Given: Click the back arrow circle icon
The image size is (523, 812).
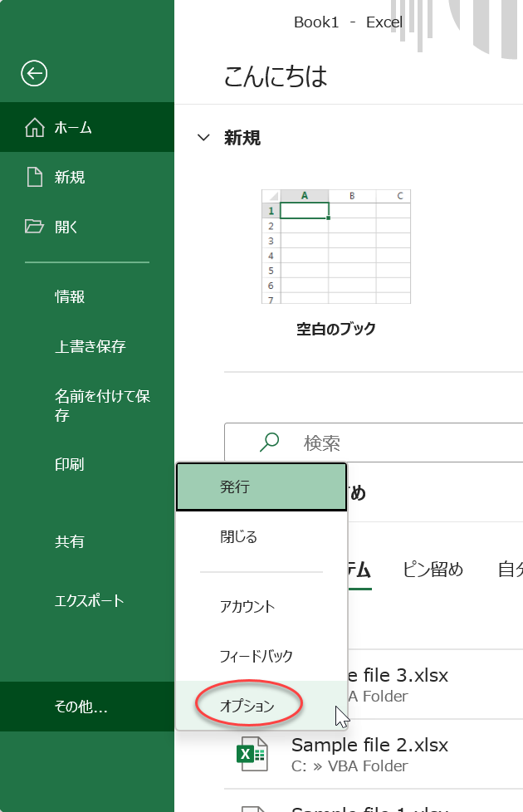Looking at the screenshot, I should pyautogui.click(x=34, y=74).
